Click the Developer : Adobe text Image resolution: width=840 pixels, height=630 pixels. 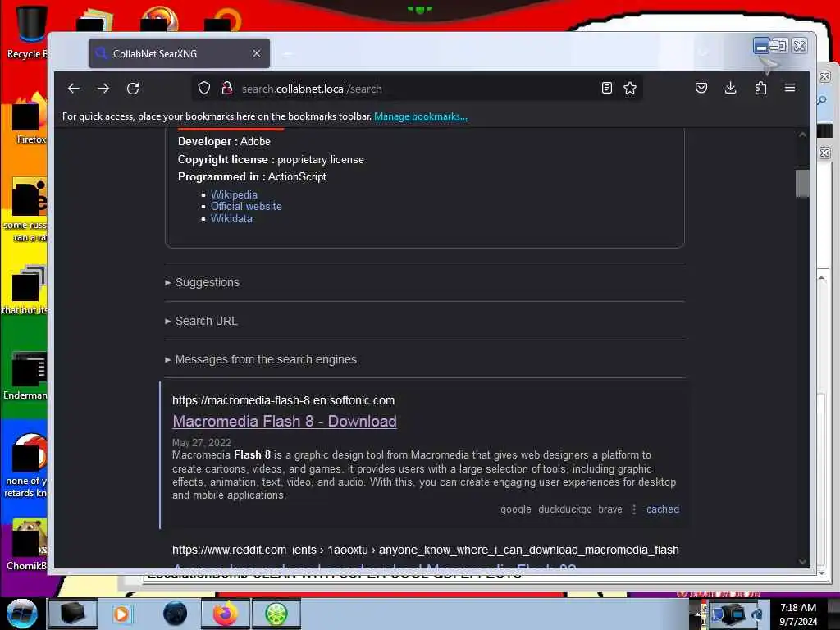tap(224, 141)
